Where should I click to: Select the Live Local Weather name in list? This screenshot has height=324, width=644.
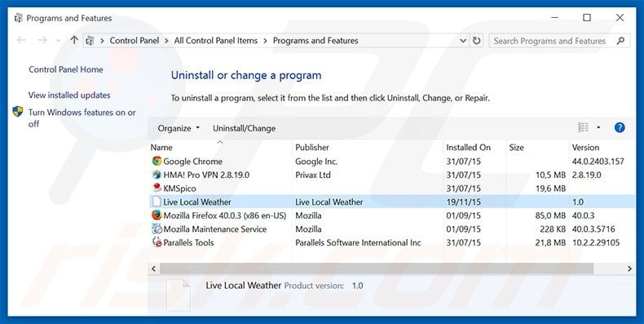[197, 202]
